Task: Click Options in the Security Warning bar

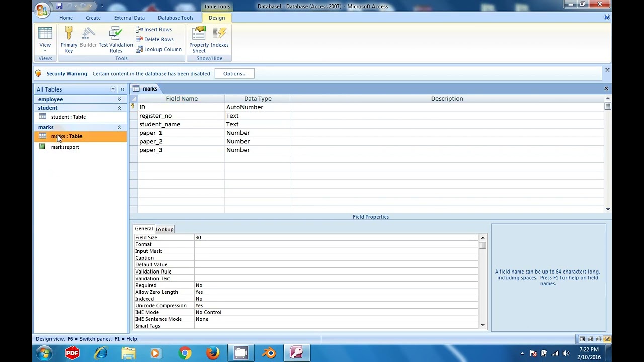Action: [x=234, y=73]
